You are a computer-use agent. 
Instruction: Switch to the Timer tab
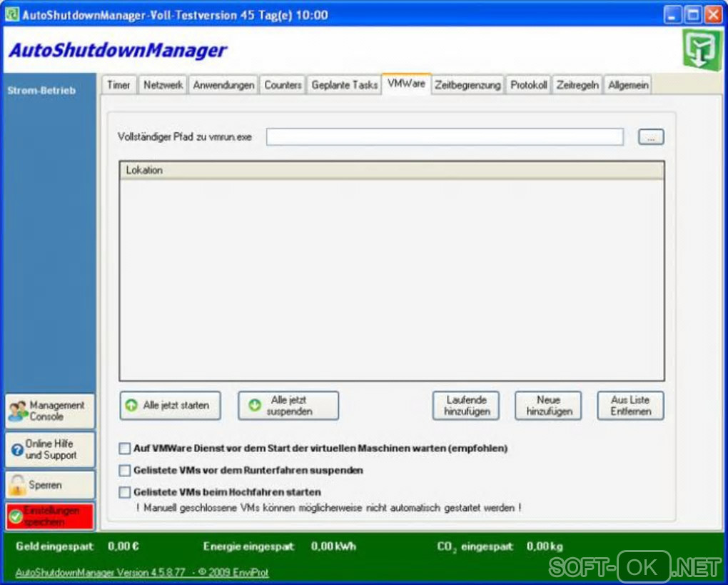tap(119, 85)
